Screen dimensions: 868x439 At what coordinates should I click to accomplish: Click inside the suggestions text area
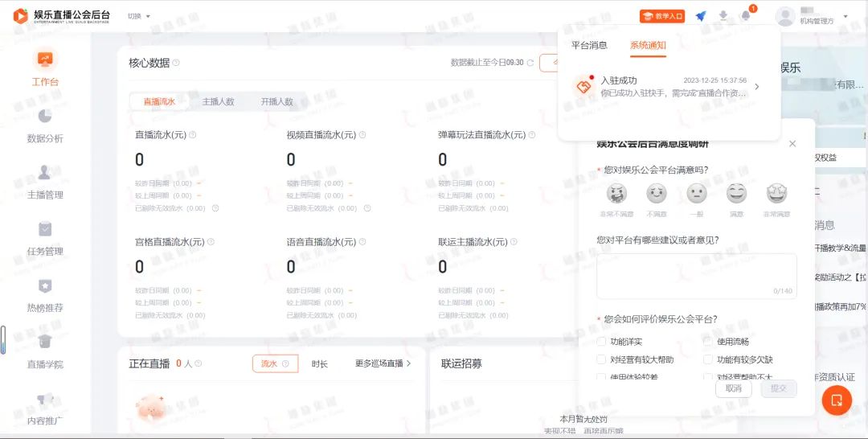[x=696, y=277]
